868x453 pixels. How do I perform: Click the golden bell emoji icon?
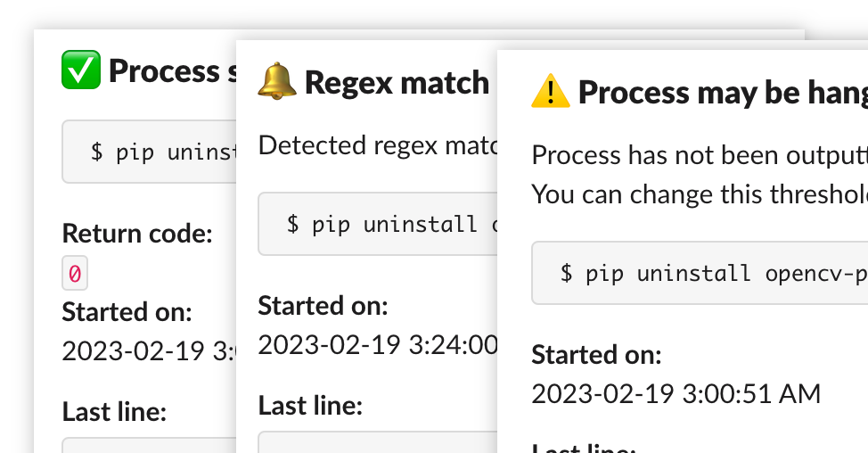[277, 81]
